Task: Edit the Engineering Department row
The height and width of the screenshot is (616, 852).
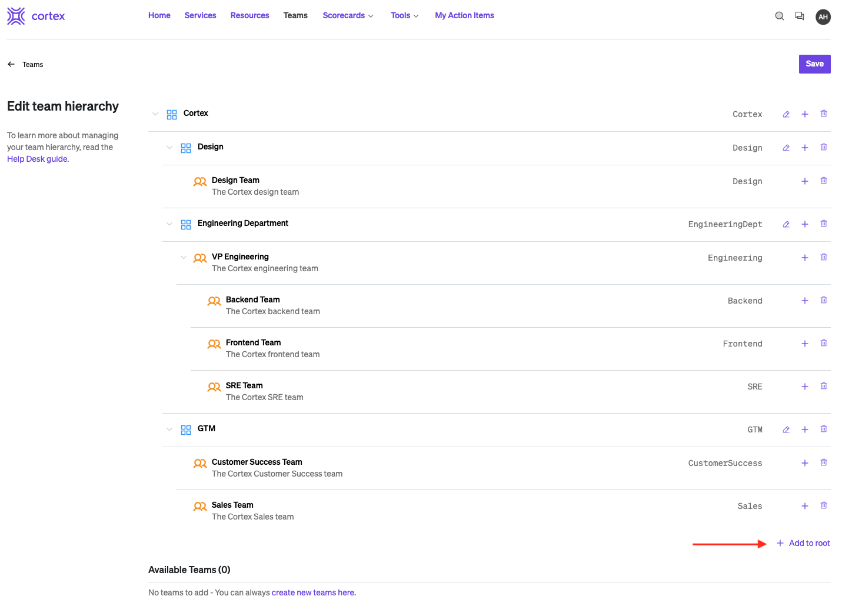Action: [x=786, y=224]
